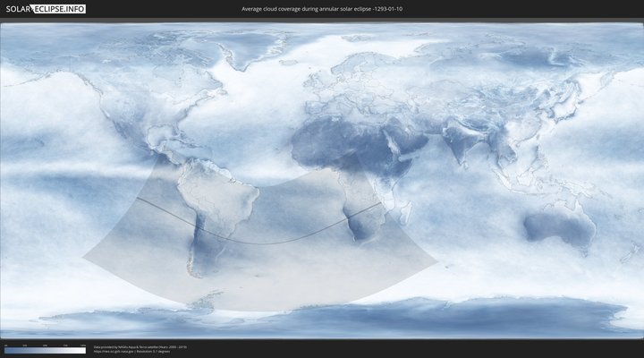The image size is (644, 358).
Task: Click the 0% label on the legend scale
Action: (5, 345)
